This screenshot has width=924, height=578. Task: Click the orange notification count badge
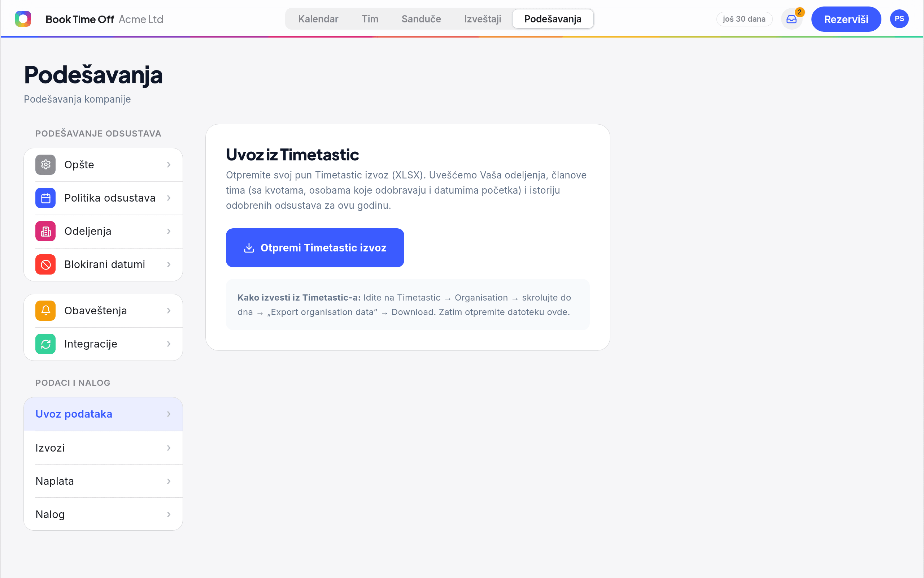[x=799, y=12]
